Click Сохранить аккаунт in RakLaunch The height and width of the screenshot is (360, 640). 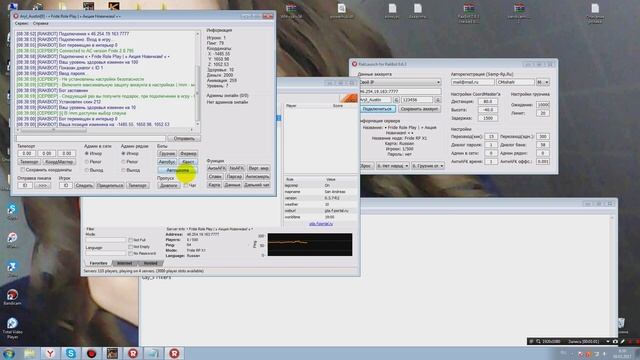coord(419,109)
